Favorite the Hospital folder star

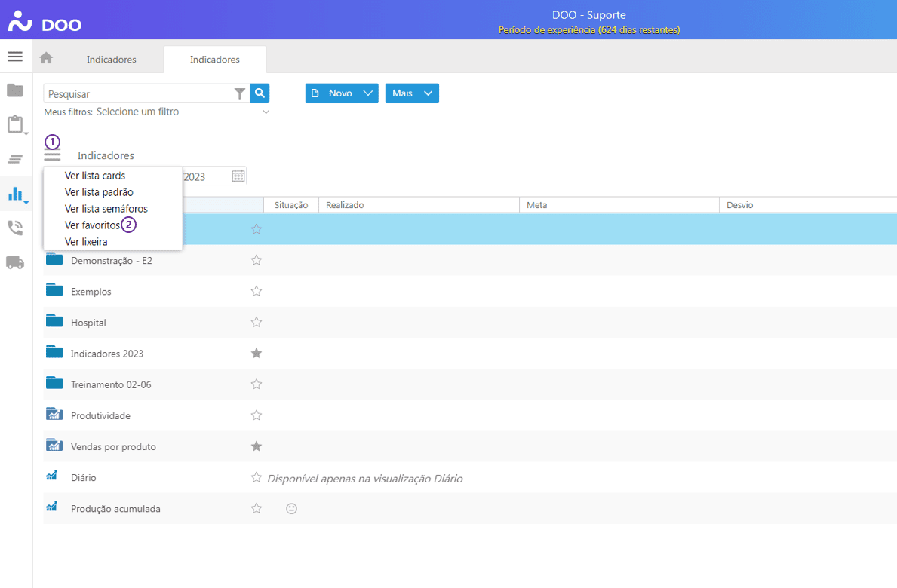tap(257, 323)
